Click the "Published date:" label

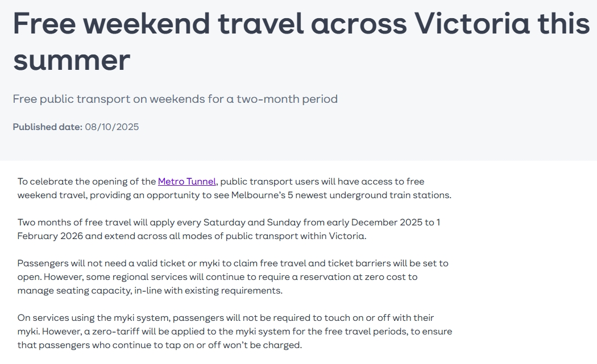coord(47,127)
